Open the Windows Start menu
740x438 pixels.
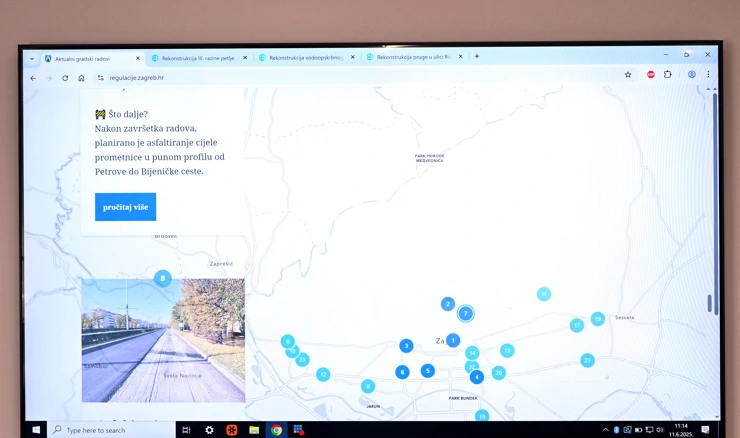[36, 430]
